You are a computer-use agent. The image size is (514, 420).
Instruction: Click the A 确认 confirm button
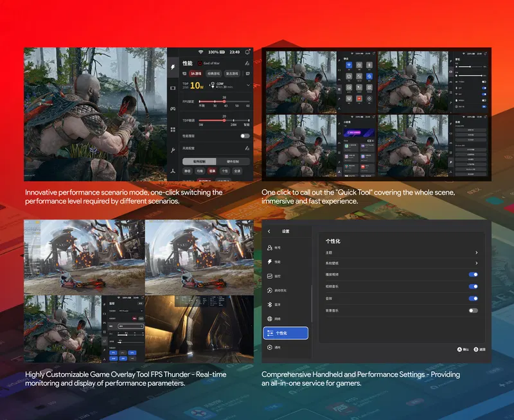tap(463, 349)
